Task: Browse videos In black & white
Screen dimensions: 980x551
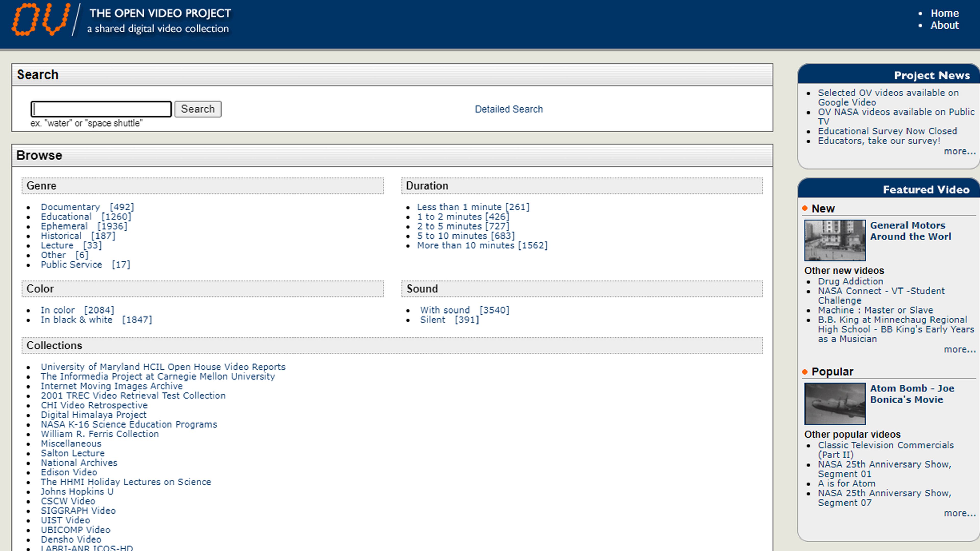Action: 77,320
